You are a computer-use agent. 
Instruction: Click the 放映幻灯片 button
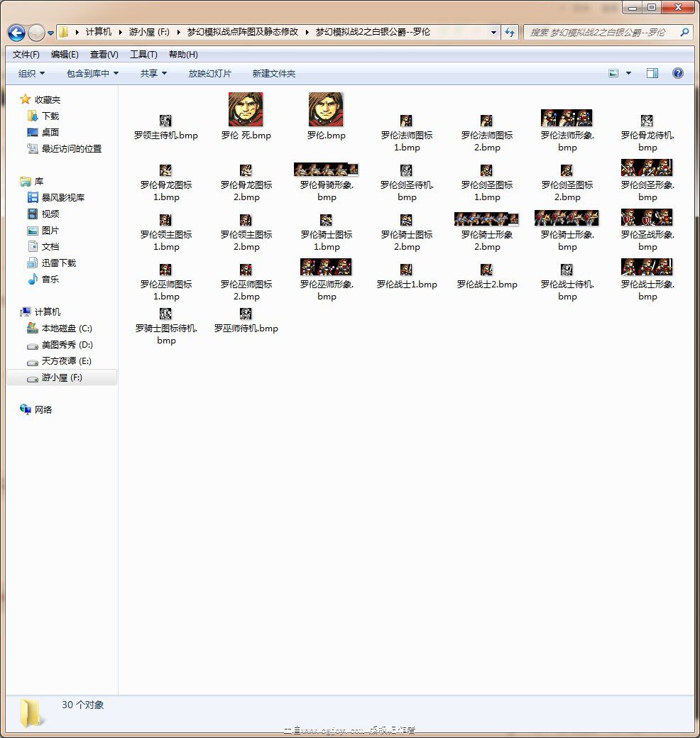tap(209, 73)
